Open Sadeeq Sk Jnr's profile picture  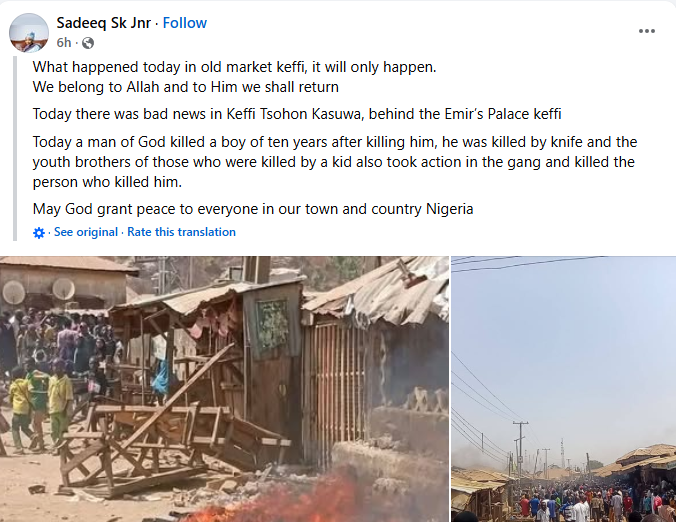[29, 33]
